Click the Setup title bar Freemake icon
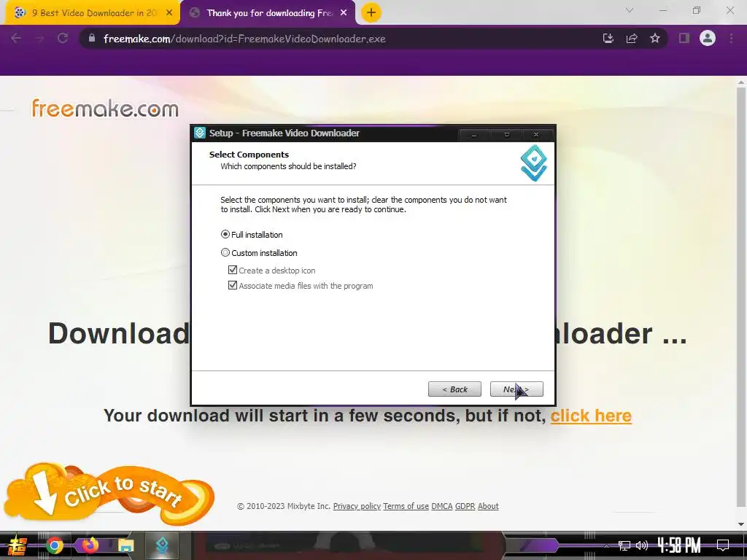The image size is (747, 560). coord(200,133)
